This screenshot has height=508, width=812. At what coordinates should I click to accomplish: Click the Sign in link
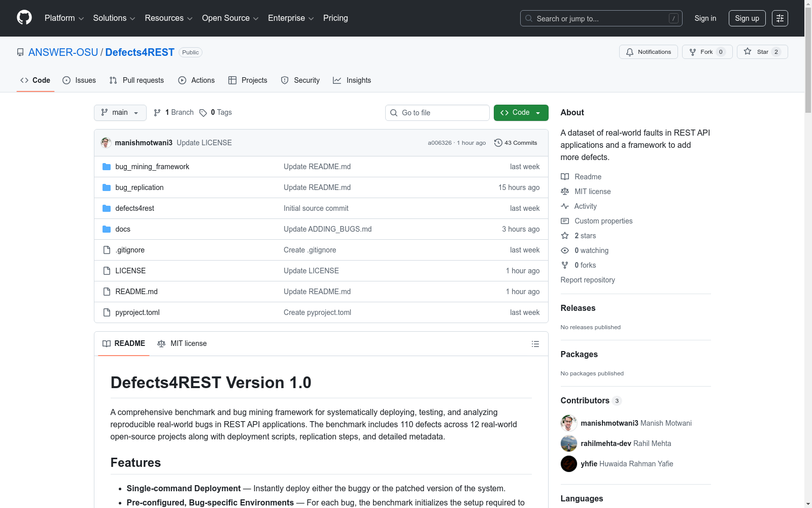coord(705,18)
